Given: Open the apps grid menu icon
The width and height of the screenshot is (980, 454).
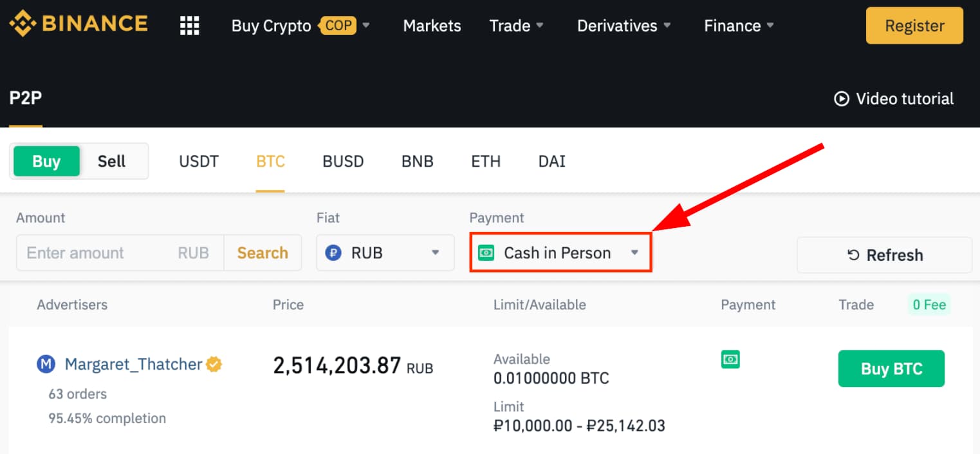Looking at the screenshot, I should [x=189, y=26].
